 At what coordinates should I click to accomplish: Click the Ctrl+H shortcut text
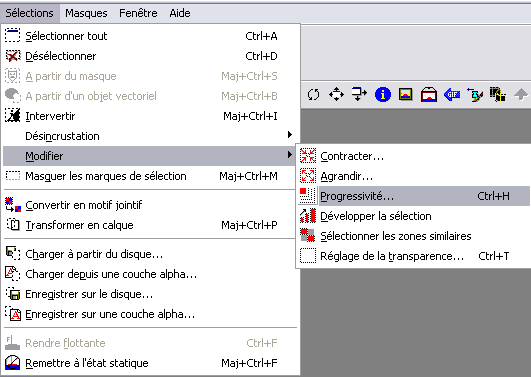tap(493, 196)
